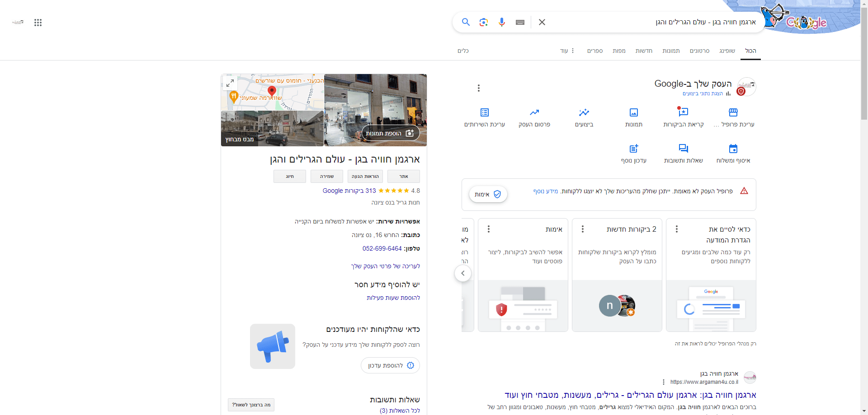The image size is (868, 415).
Task: Expand the עוד more tabs menu
Action: pyautogui.click(x=567, y=51)
